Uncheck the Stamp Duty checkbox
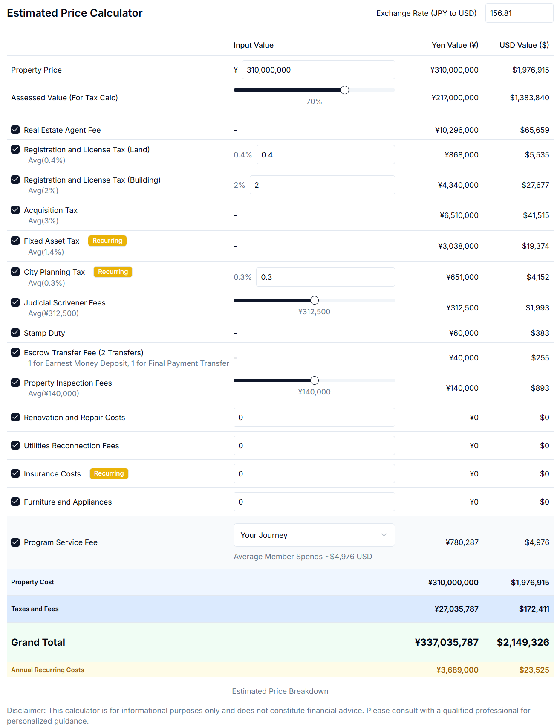Viewport: 560px width, 728px height. [x=15, y=333]
